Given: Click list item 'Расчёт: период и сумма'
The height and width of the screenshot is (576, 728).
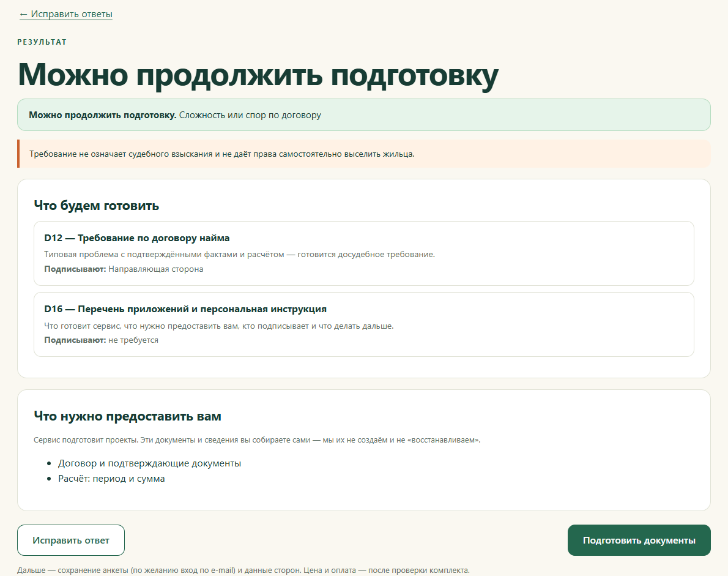Looking at the screenshot, I should (x=111, y=479).
